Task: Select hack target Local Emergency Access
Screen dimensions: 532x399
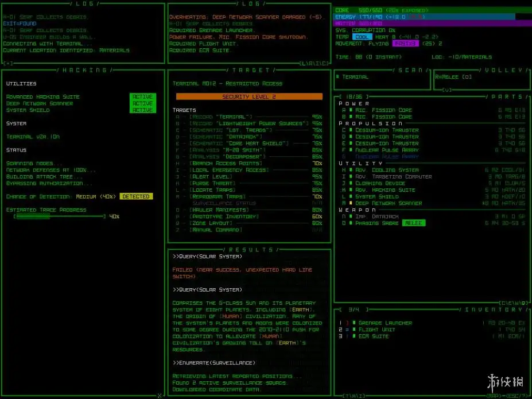Action: coord(249,170)
